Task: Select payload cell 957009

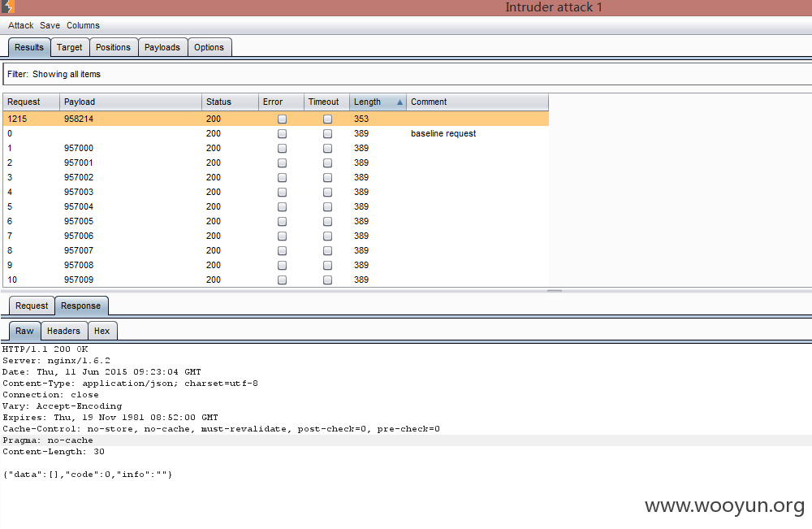Action: pos(79,280)
